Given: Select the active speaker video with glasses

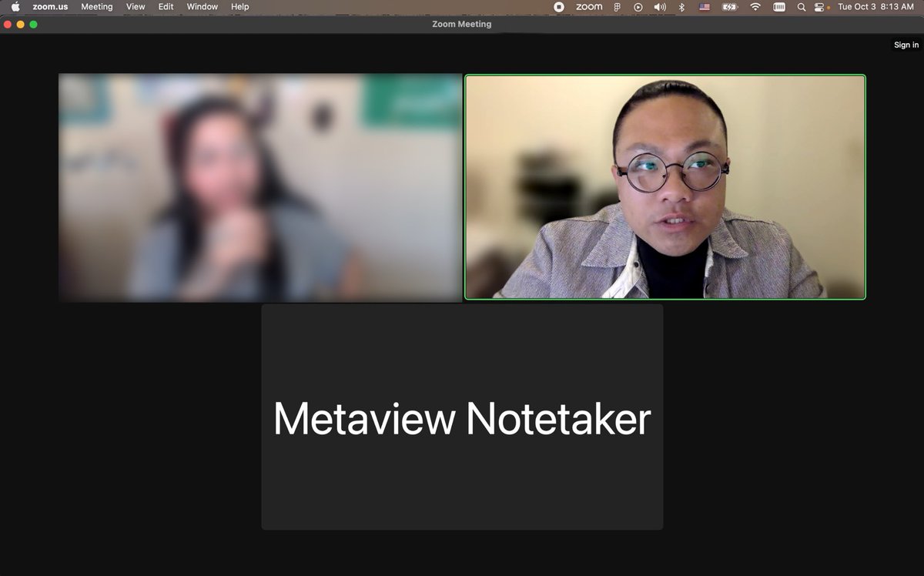Looking at the screenshot, I should point(665,187).
